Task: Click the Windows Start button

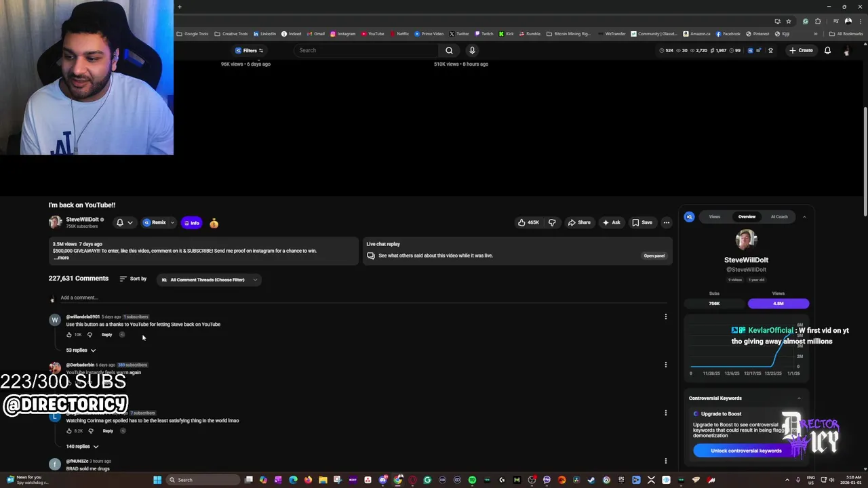Action: (x=157, y=480)
